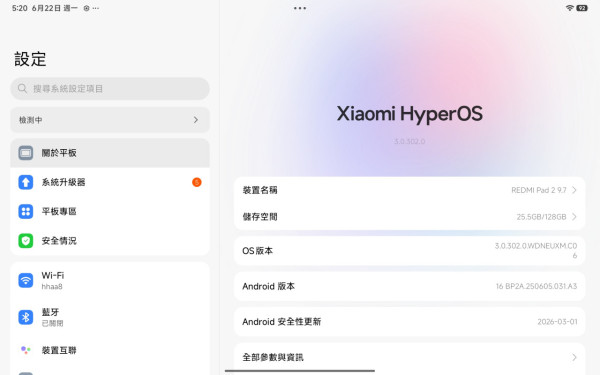Click the 設定 page title
The image size is (600, 375).
tap(30, 59)
